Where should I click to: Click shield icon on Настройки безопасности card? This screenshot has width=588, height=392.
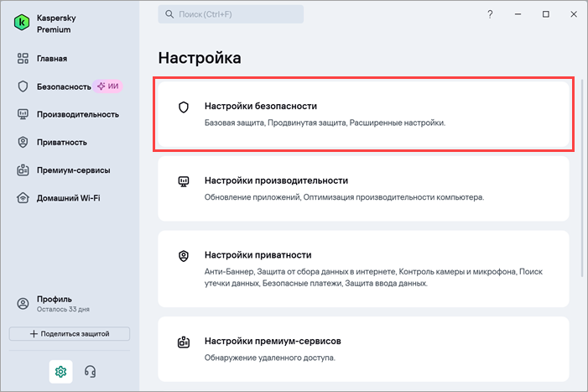184,107
